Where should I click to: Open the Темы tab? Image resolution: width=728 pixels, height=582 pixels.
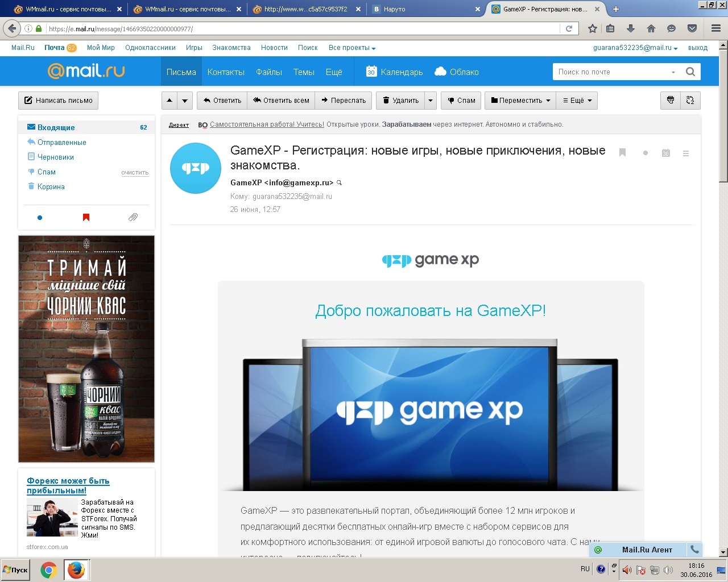(304, 72)
